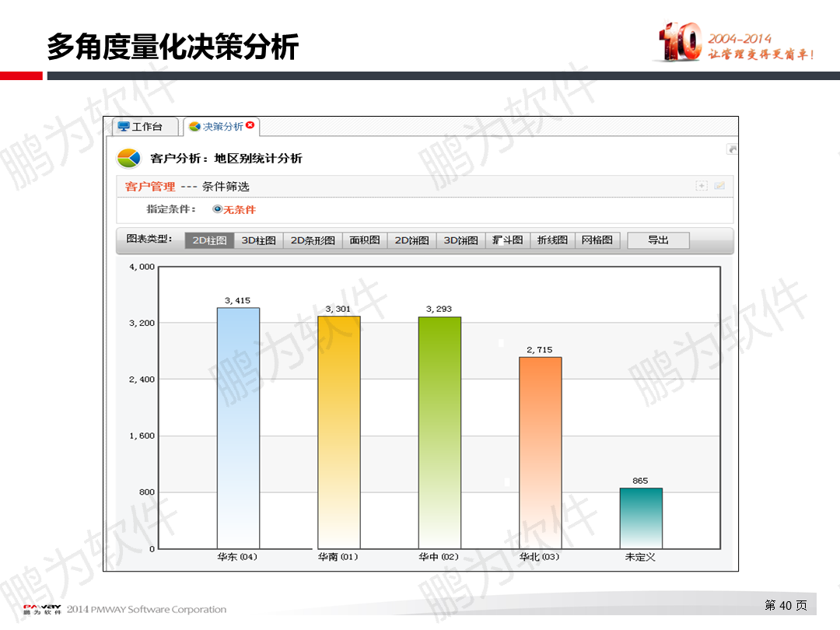Show the 2D饼图 chart

[412, 240]
